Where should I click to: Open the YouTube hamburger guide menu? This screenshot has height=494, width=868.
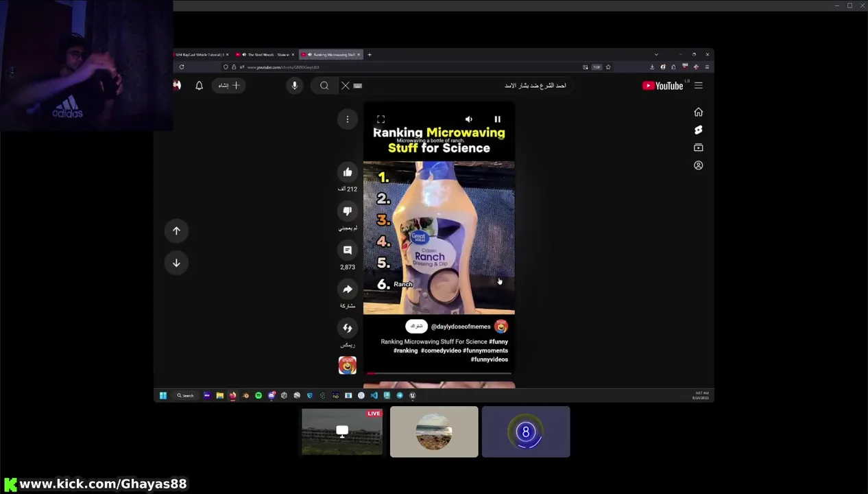coord(698,86)
